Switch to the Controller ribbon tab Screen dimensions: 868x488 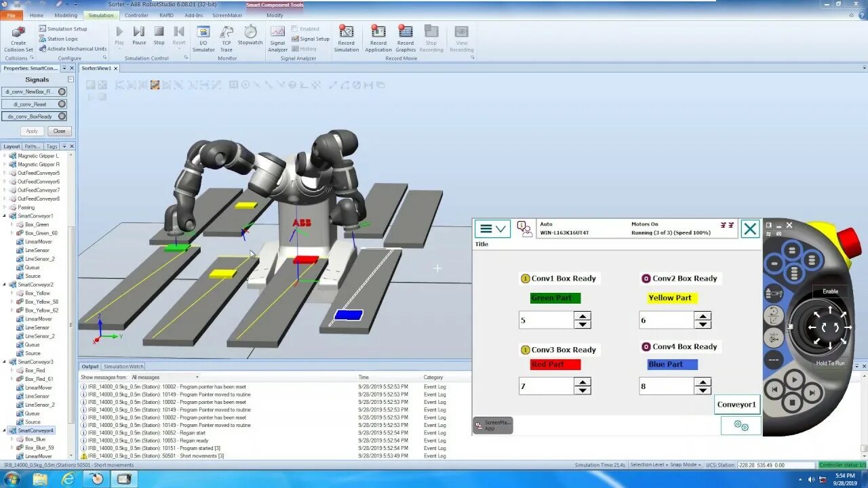click(x=136, y=15)
